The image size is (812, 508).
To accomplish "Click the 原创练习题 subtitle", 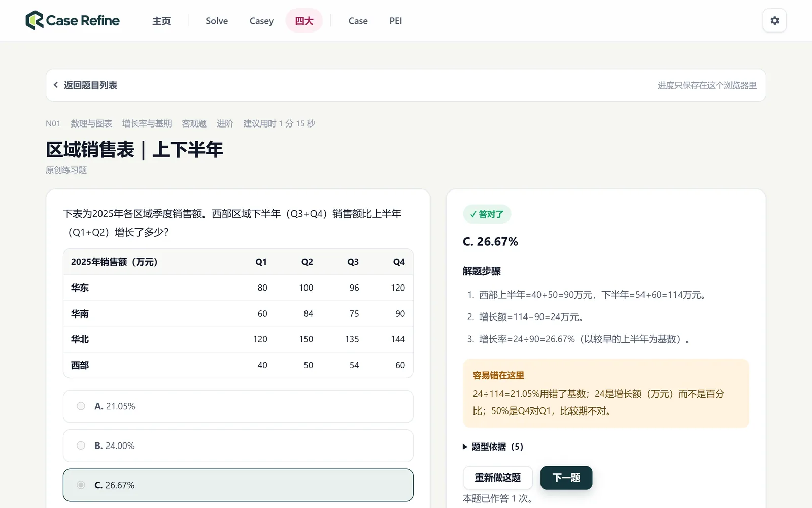I will coord(66,170).
